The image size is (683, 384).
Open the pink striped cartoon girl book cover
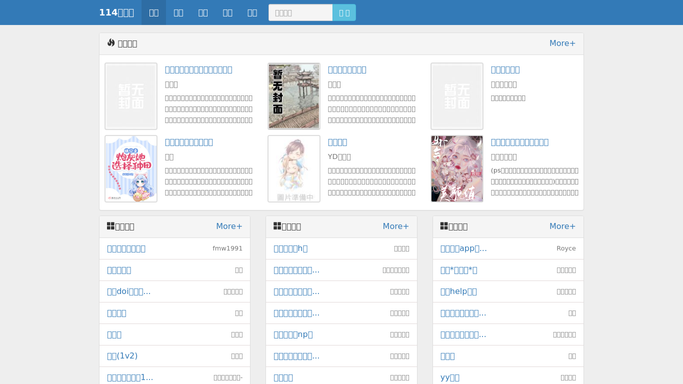131,168
